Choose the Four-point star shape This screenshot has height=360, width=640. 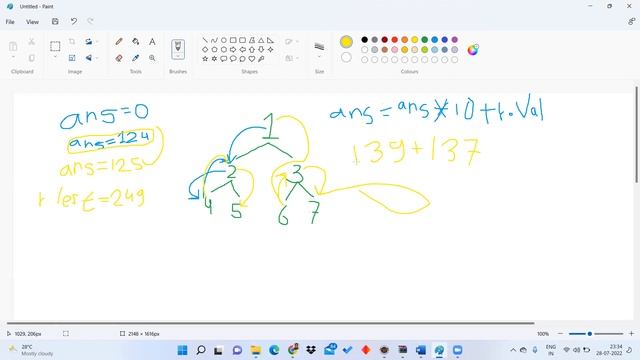tap(270, 49)
